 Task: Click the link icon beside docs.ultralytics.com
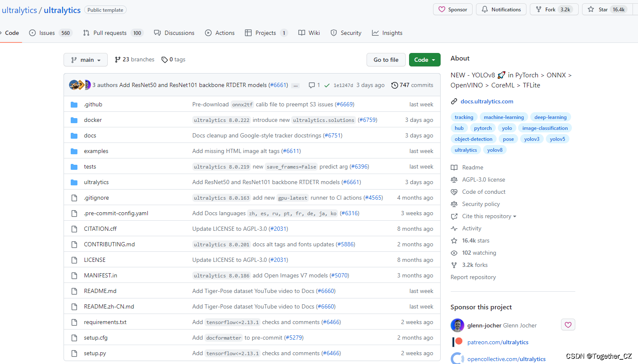tap(454, 101)
